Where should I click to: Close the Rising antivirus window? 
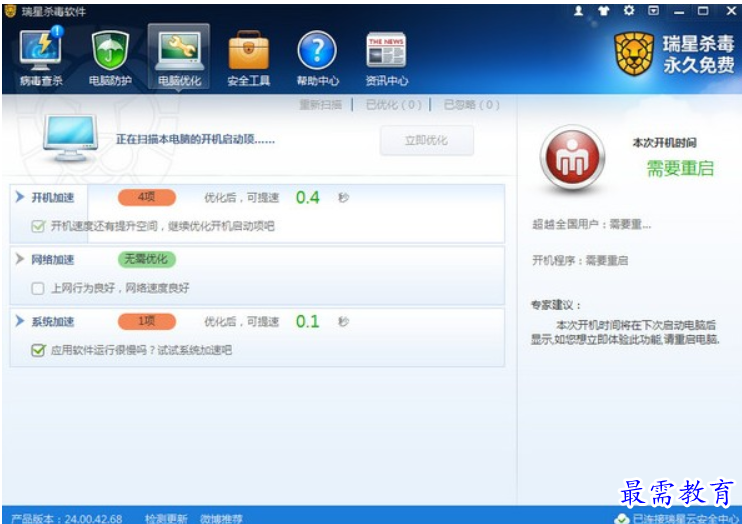[x=731, y=11]
